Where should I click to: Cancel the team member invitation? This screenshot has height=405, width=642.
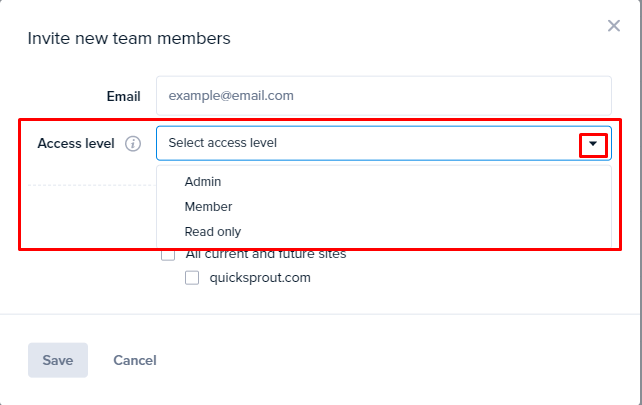click(x=135, y=360)
